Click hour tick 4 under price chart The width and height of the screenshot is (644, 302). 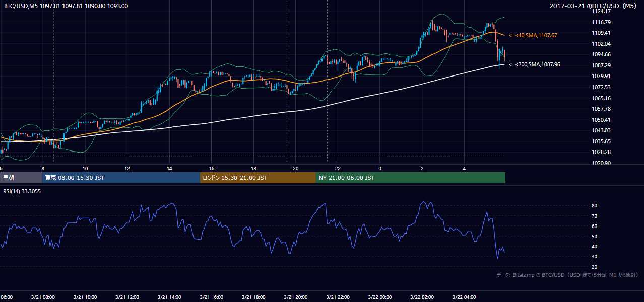pyautogui.click(x=464, y=168)
